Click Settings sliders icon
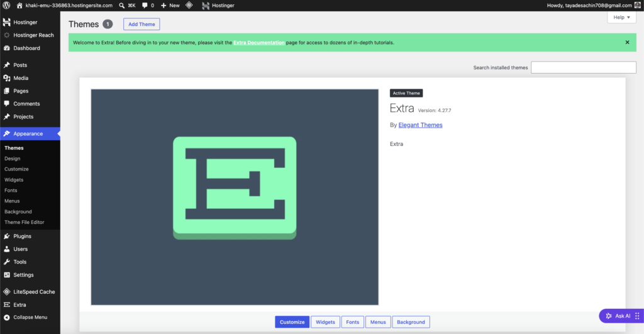This screenshot has width=644, height=334. 6,275
